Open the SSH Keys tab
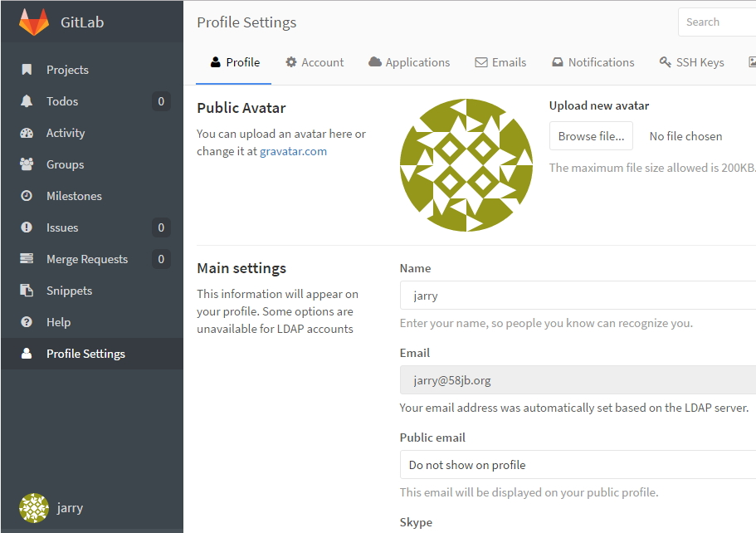 (x=691, y=62)
